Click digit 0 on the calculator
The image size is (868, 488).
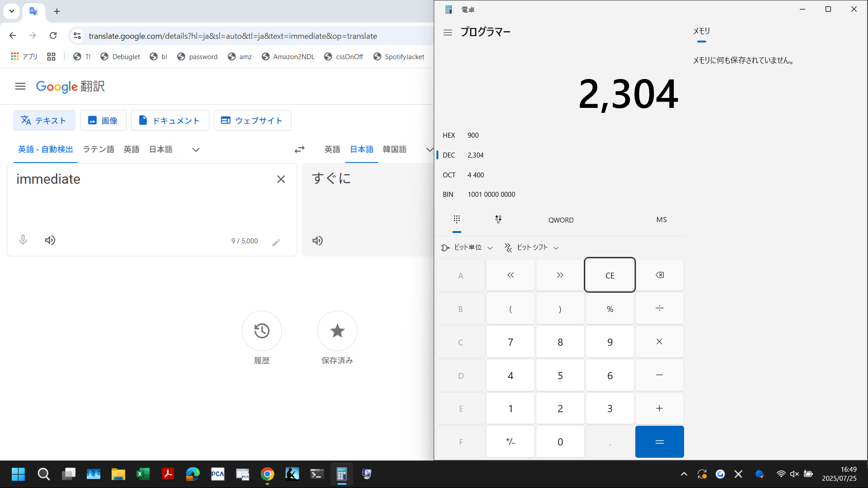[x=560, y=442]
